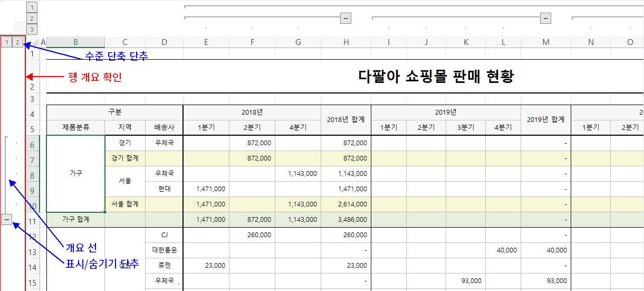
Task: Click the '2018년 합계' header cell
Action: [x=346, y=120]
